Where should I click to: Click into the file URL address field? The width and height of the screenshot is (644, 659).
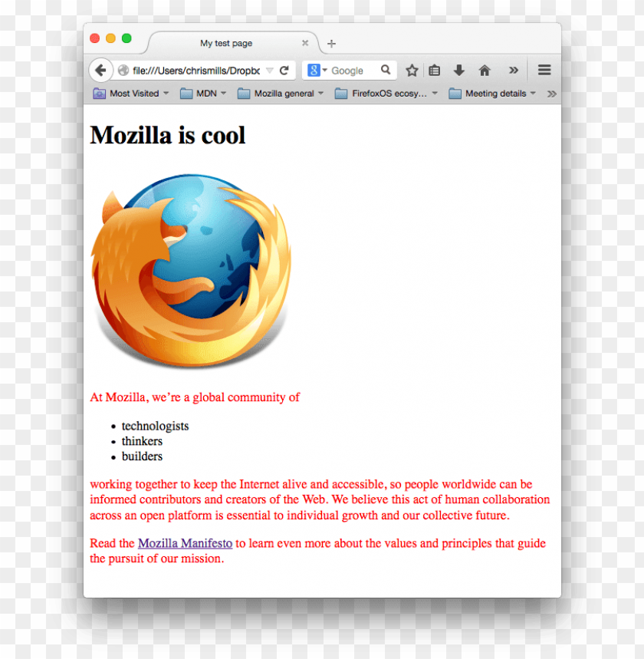click(195, 70)
